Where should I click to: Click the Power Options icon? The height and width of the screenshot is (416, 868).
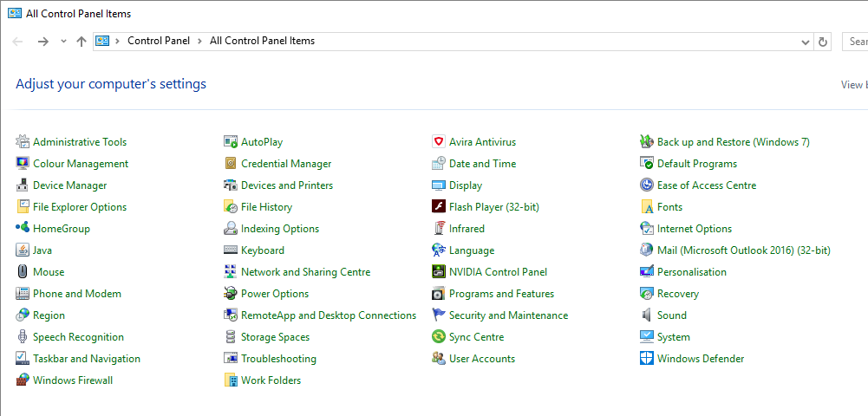point(231,294)
